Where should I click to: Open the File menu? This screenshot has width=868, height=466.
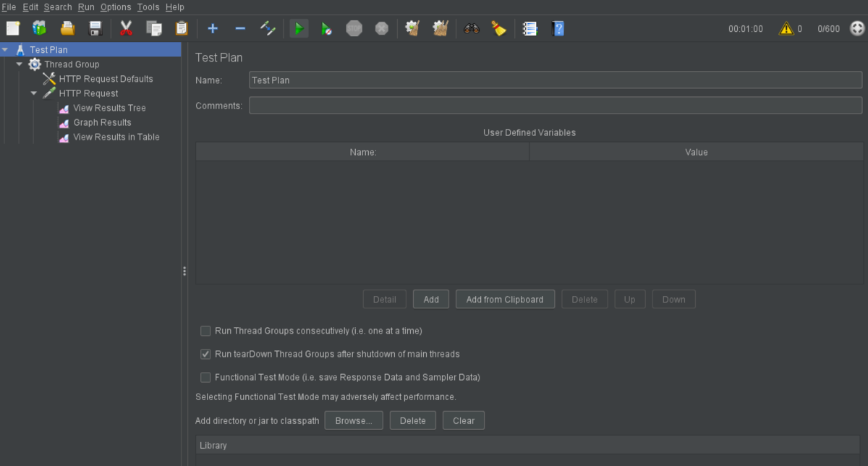point(9,7)
